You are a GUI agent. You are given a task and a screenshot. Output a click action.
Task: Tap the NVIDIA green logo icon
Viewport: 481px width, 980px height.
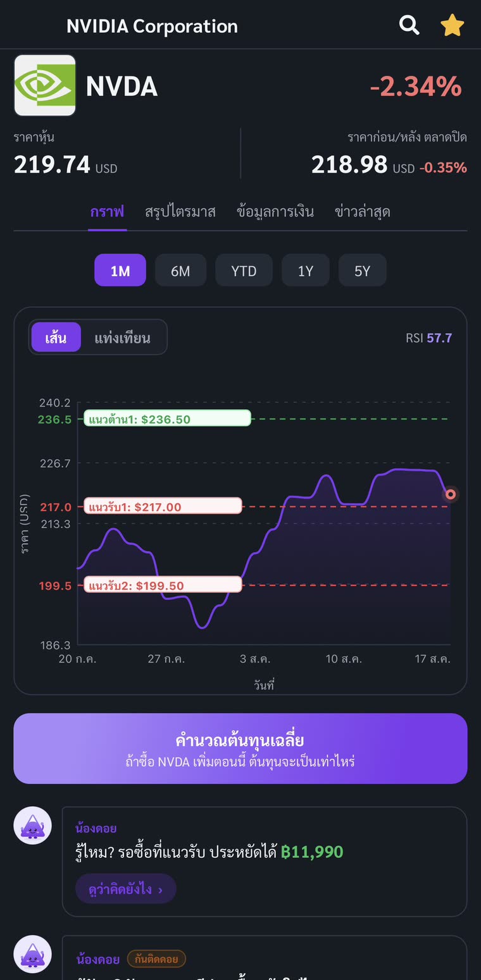click(45, 85)
